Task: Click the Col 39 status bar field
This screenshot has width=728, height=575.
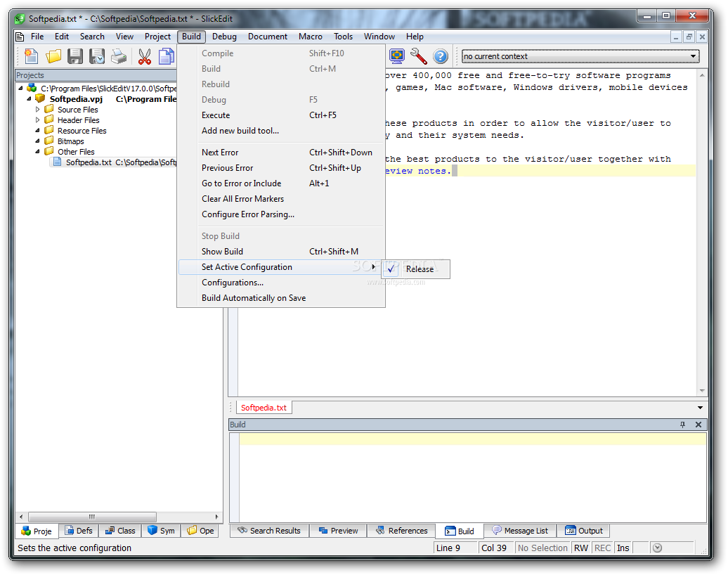Action: [x=495, y=548]
